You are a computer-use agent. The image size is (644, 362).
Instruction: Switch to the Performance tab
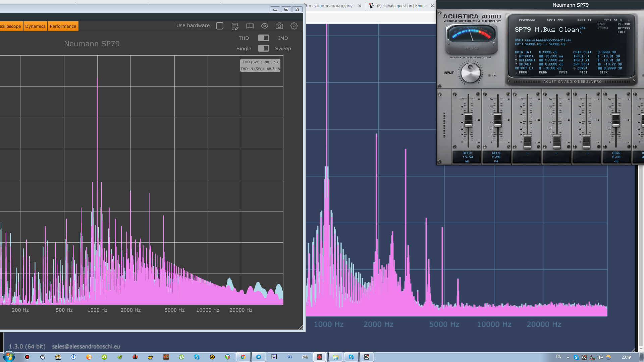coord(63,26)
